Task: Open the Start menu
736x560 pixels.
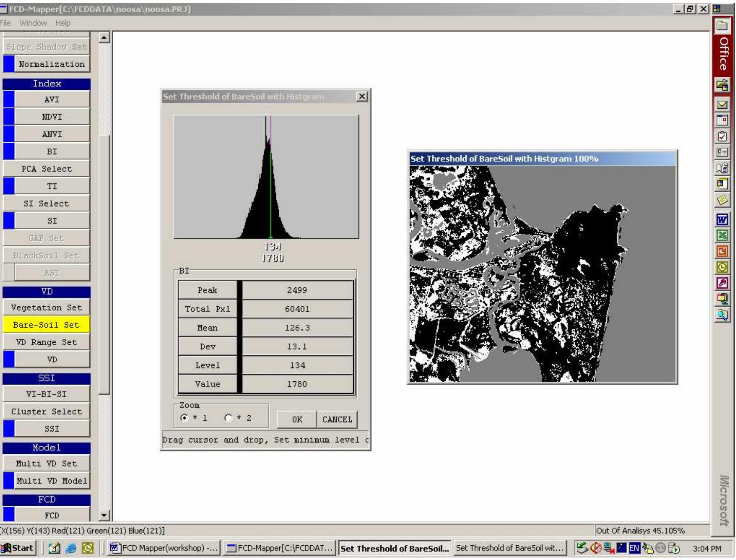Action: pyautogui.click(x=17, y=548)
